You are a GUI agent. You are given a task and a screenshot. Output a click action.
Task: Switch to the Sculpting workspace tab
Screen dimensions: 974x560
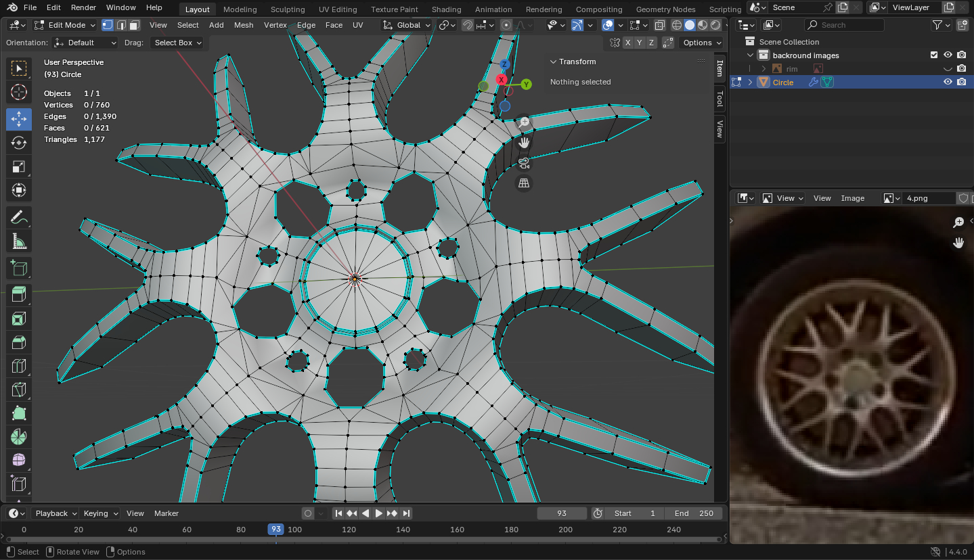(x=288, y=9)
